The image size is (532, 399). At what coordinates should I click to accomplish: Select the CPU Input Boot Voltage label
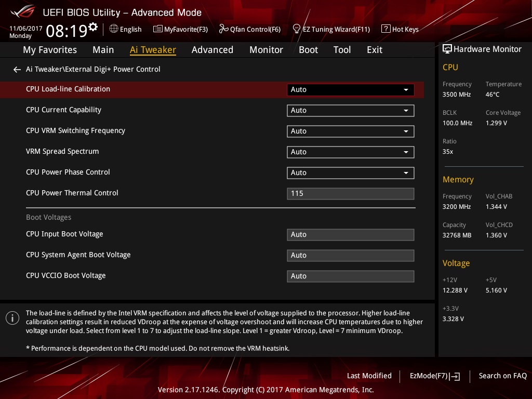(x=64, y=234)
